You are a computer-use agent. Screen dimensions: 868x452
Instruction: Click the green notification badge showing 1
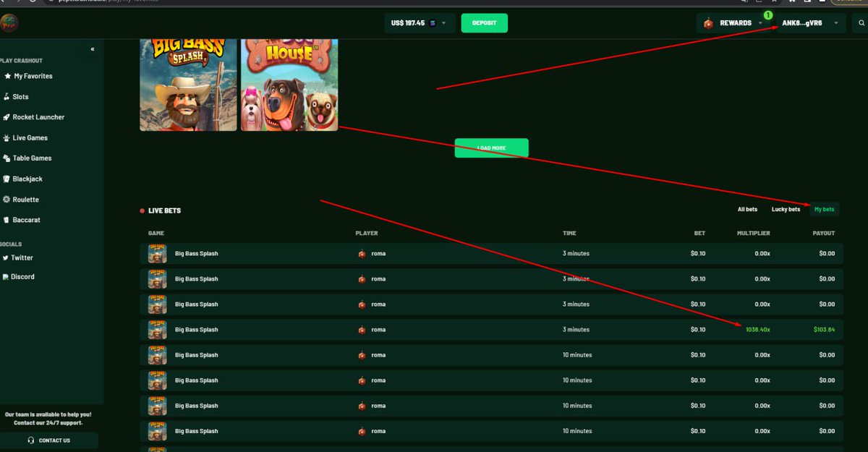(x=767, y=14)
